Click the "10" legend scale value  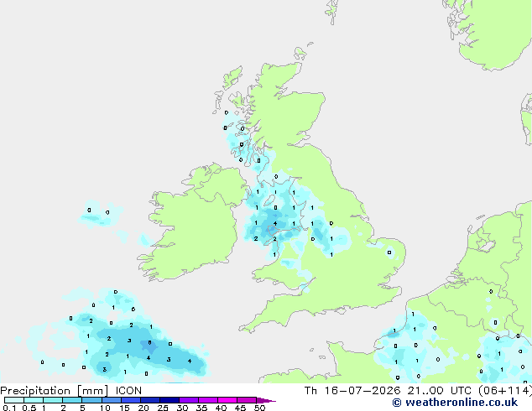pos(105,408)
